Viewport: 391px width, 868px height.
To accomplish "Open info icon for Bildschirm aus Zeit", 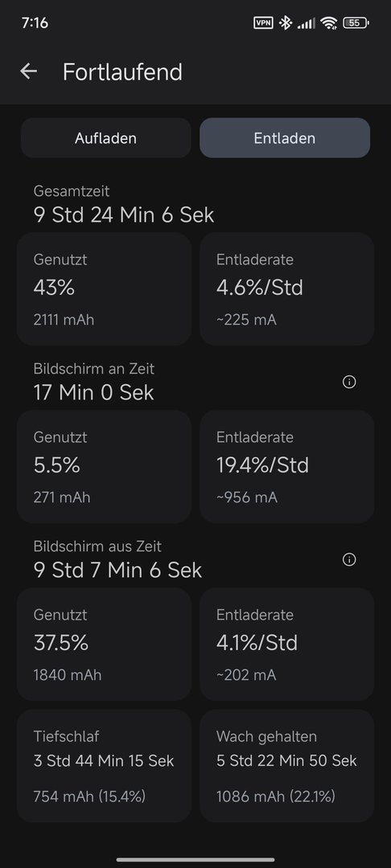I will point(349,559).
